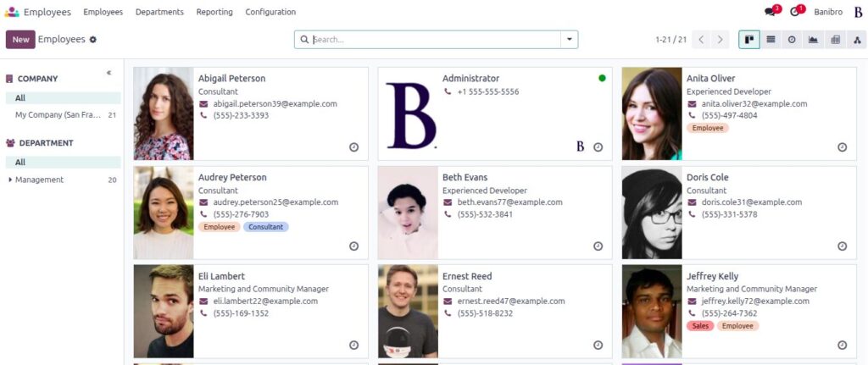This screenshot has width=868, height=365.
Task: Click Administrator phone +1 555-555-5556
Action: pyautogui.click(x=488, y=91)
